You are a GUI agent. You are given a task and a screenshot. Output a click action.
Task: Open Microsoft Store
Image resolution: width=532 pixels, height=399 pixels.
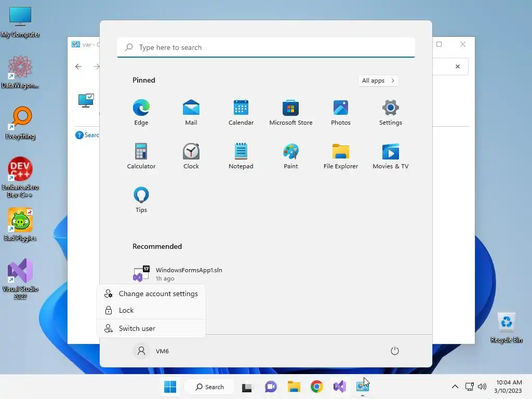(291, 113)
